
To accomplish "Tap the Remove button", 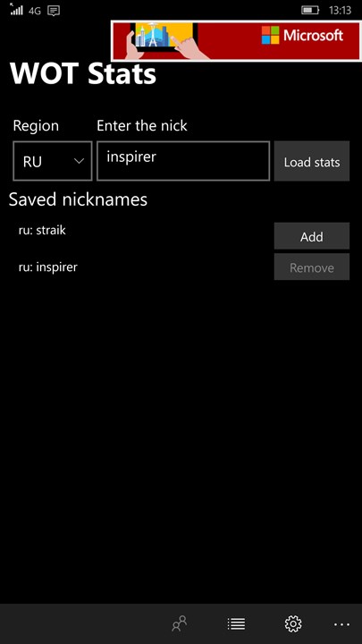I will 312,267.
